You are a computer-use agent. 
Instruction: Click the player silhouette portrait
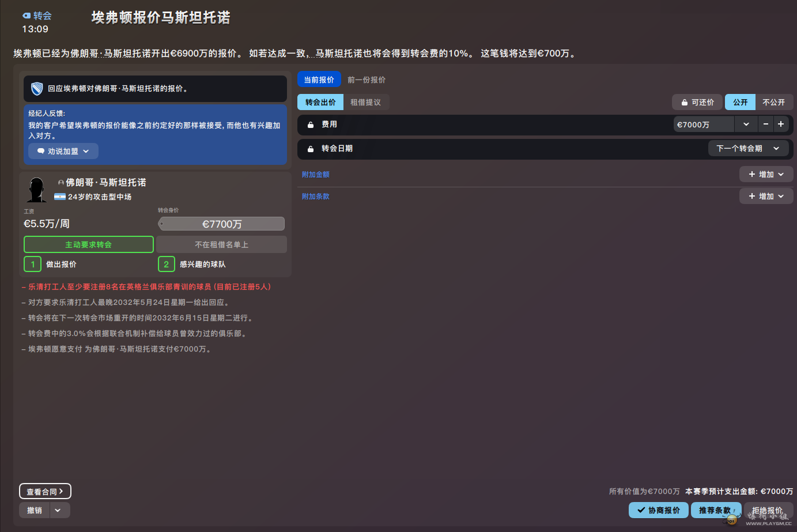pyautogui.click(x=36, y=190)
